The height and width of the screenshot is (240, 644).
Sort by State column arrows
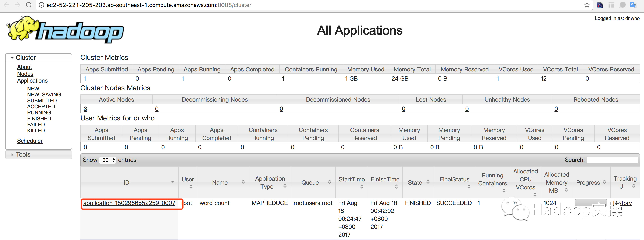(x=428, y=182)
